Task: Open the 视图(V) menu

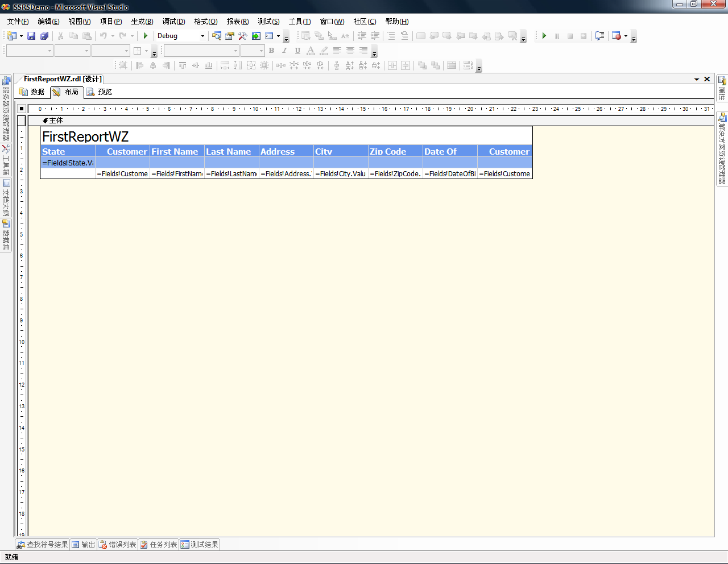Action: pos(80,22)
